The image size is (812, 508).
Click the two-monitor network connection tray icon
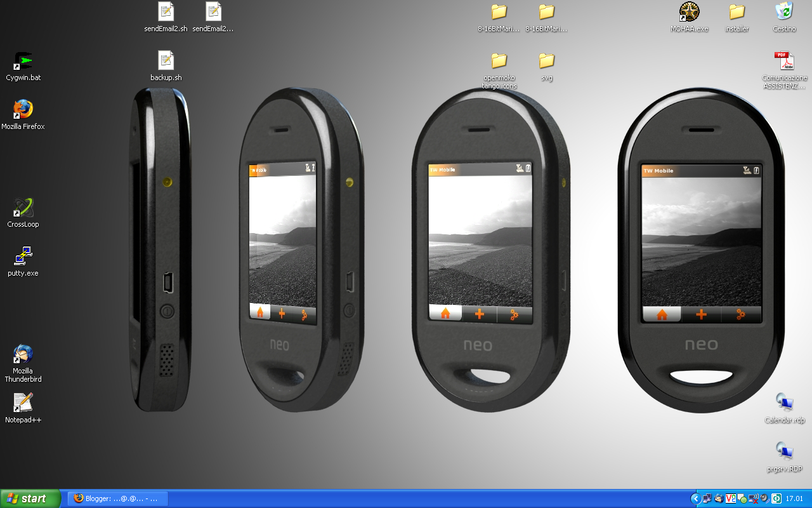point(707,498)
